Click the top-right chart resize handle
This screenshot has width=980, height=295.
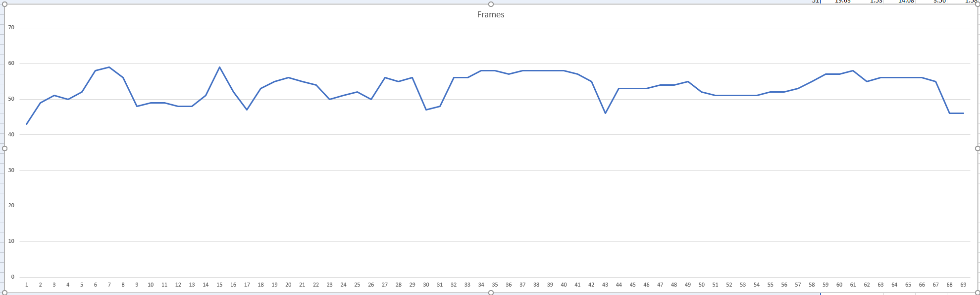977,4
